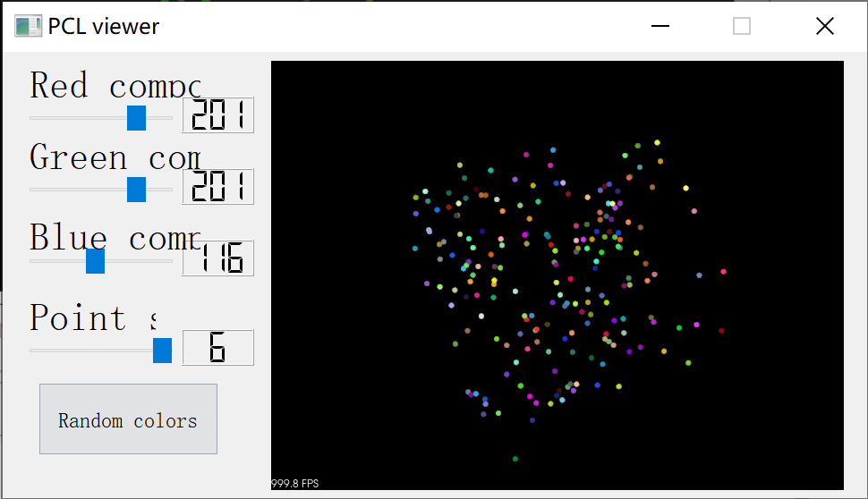Click the Point size slider handle

162,351
